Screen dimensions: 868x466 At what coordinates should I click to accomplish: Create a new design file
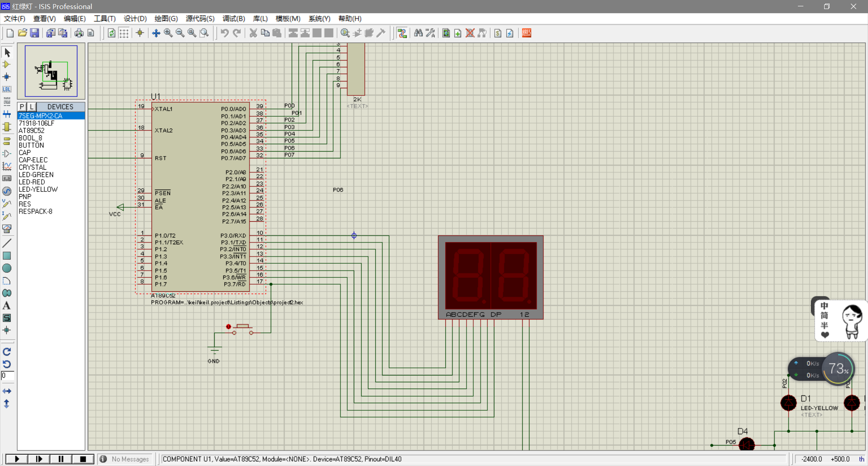pyautogui.click(x=10, y=33)
